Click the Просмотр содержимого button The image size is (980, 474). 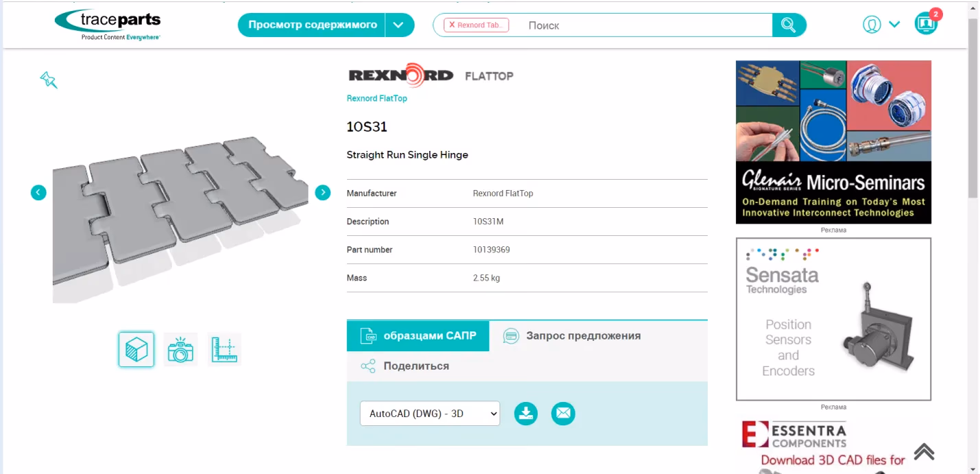click(x=312, y=25)
